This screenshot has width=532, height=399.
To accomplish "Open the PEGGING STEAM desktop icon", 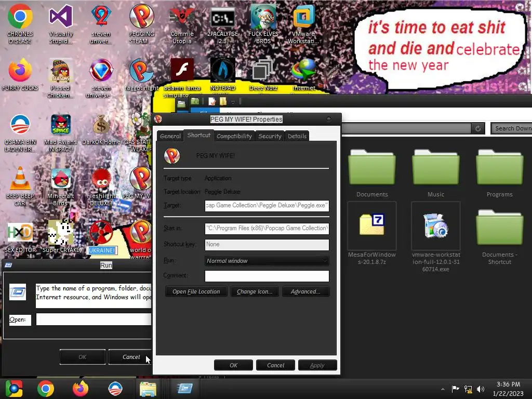I will (x=141, y=24).
